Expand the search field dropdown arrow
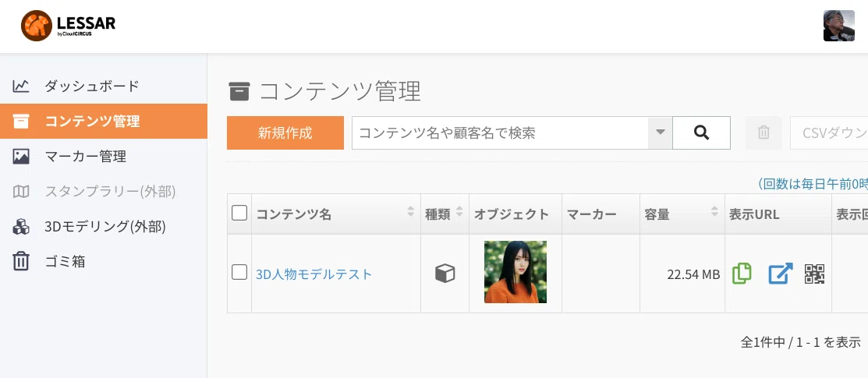Viewport: 868px width, 378px height. coord(660,132)
